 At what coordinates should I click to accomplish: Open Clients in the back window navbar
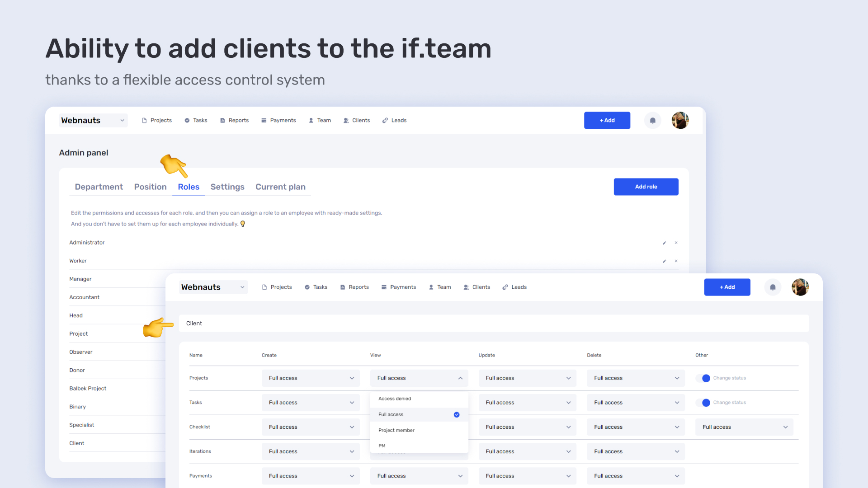pos(357,120)
